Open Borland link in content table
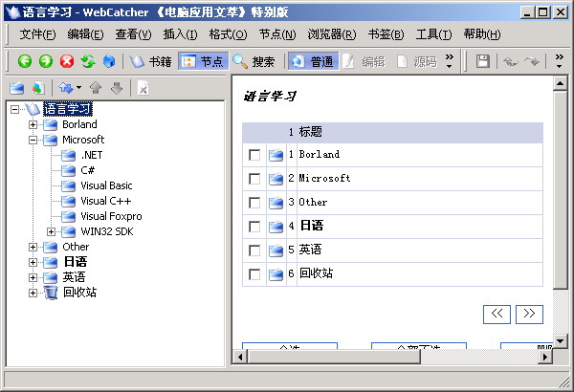This screenshot has width=574, height=392. pyautogui.click(x=320, y=154)
